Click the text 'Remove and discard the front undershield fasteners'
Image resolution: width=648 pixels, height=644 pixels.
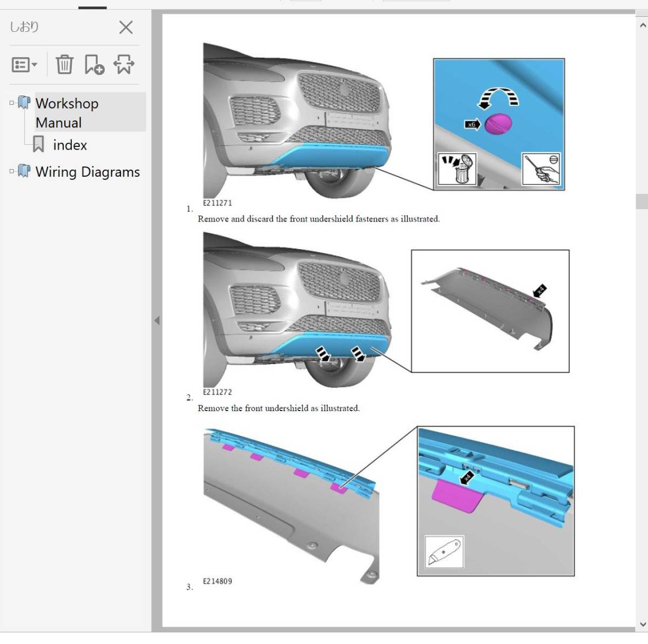[293, 219]
